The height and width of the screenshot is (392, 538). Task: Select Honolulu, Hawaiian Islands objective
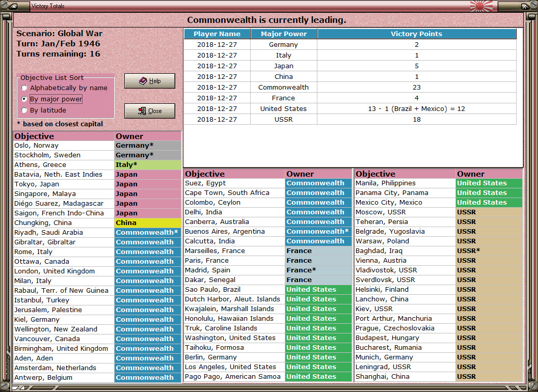(235, 319)
